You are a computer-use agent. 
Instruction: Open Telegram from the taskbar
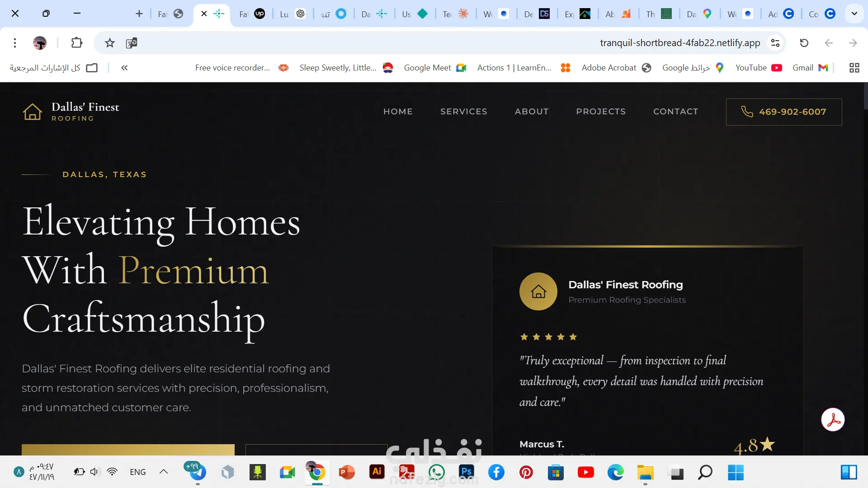click(x=198, y=472)
